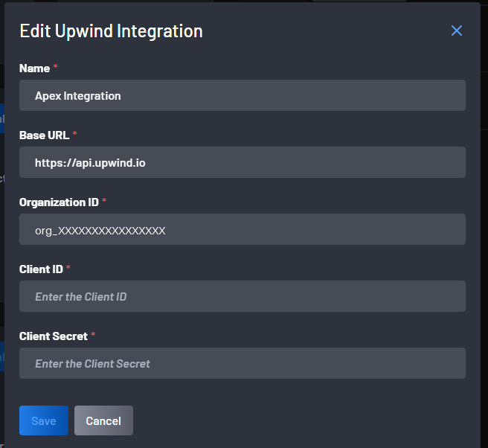Click the 'Client Secret' label
The width and height of the screenshot is (488, 448).
[x=54, y=336]
